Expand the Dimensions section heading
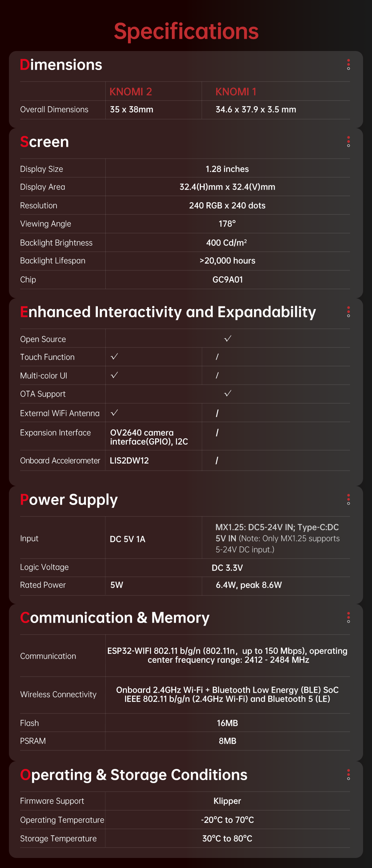372x868 pixels. (x=61, y=65)
